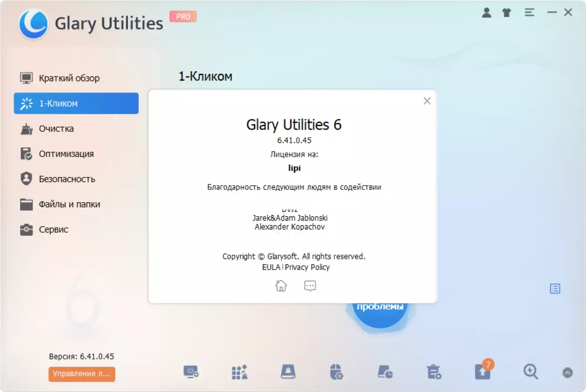
Task: Click the 'Alexander Kopachov' credit line
Action: click(290, 227)
